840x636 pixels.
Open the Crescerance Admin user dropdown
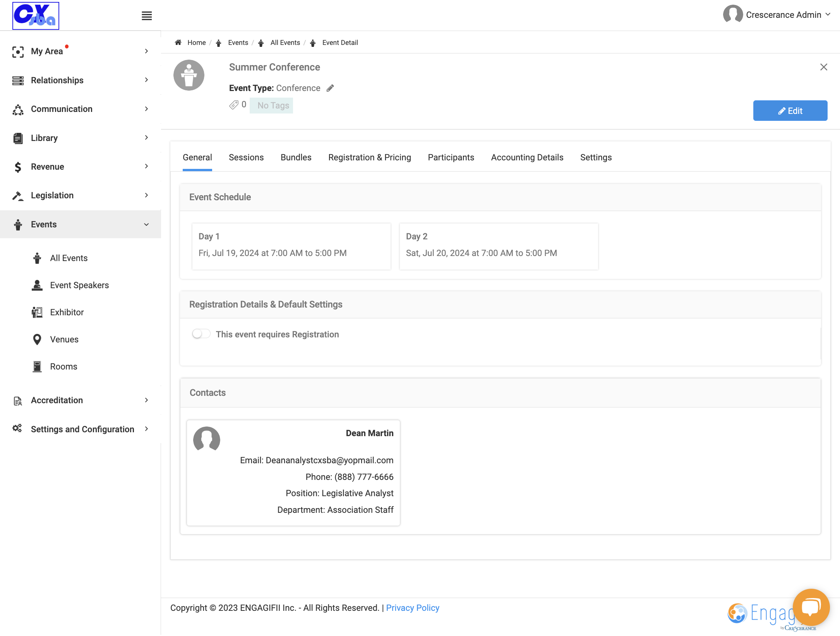[777, 15]
